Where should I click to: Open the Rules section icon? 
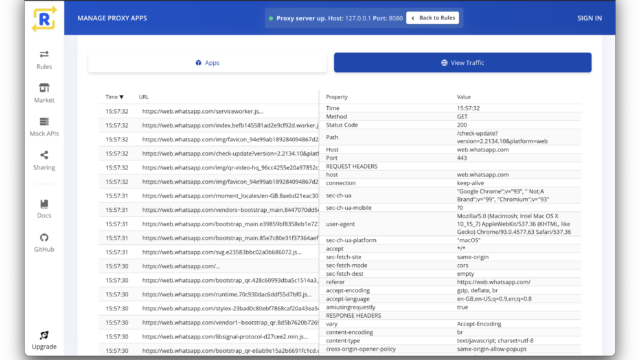[44, 54]
